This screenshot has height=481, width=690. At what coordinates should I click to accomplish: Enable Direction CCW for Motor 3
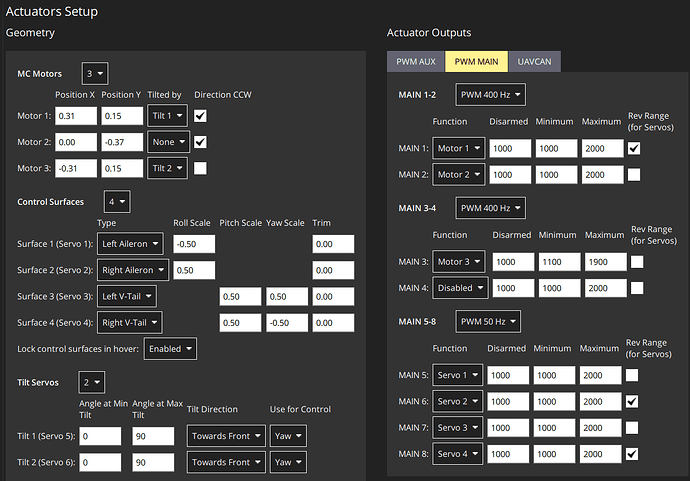click(200, 168)
